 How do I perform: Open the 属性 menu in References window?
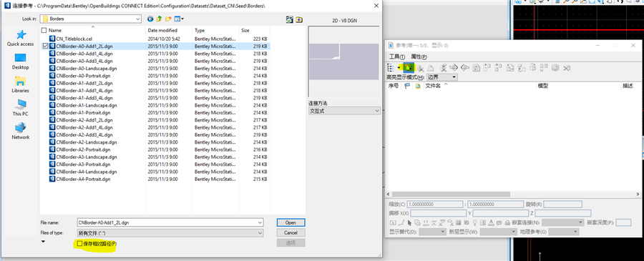click(x=419, y=56)
